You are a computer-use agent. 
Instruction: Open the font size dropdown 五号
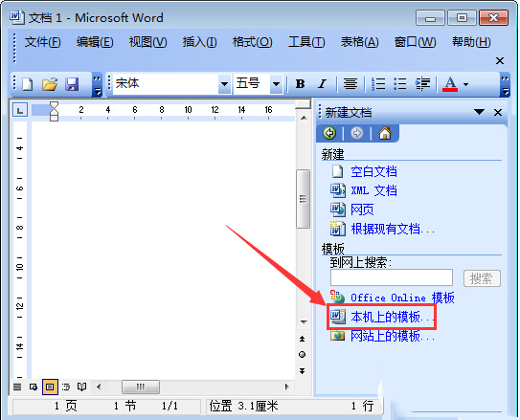(276, 84)
